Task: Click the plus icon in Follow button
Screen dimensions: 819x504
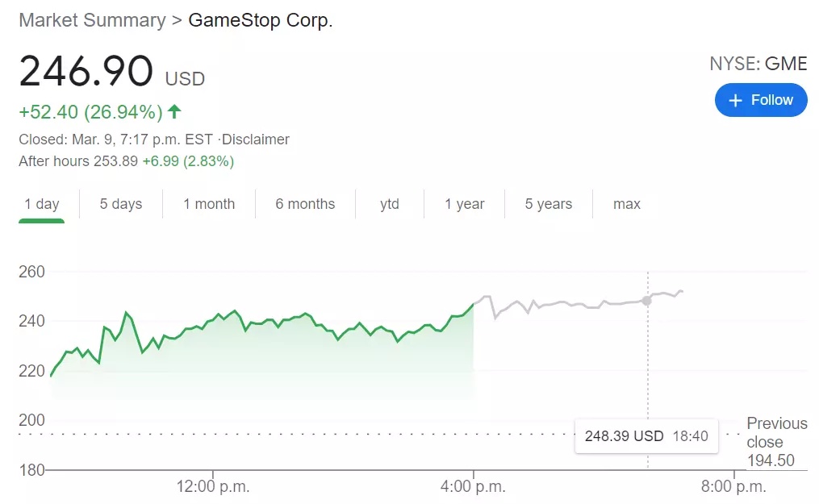Action: point(735,100)
